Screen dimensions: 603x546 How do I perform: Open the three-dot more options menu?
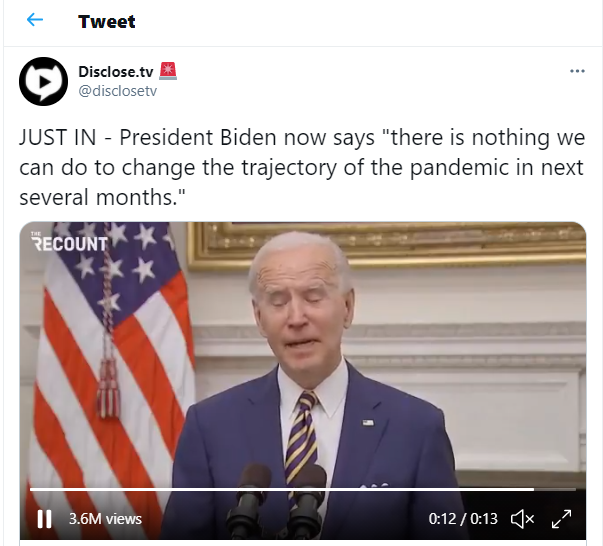pyautogui.click(x=577, y=71)
